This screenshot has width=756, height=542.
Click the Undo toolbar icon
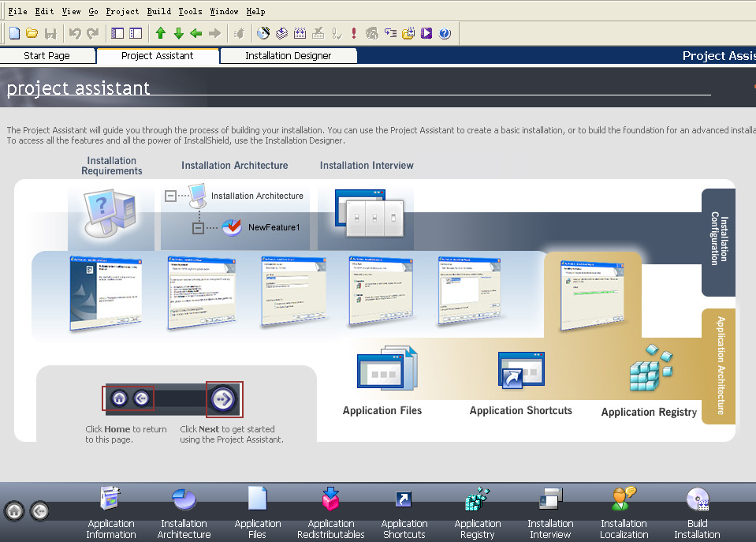click(75, 33)
